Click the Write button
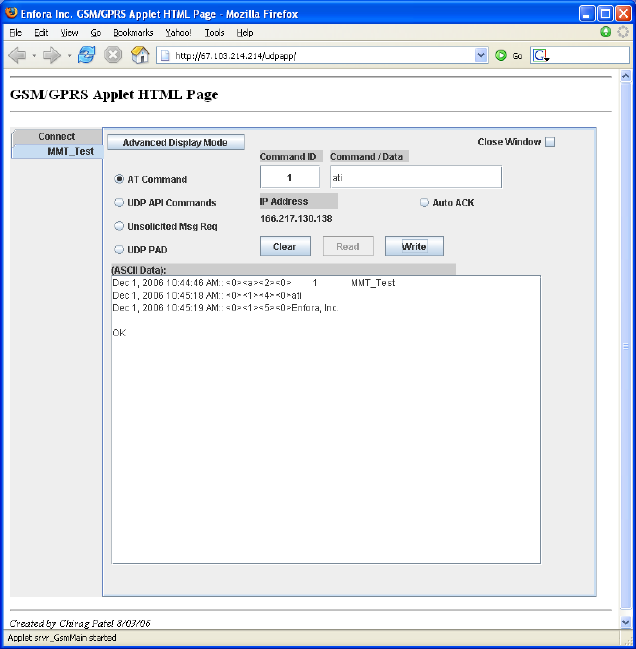 (414, 246)
